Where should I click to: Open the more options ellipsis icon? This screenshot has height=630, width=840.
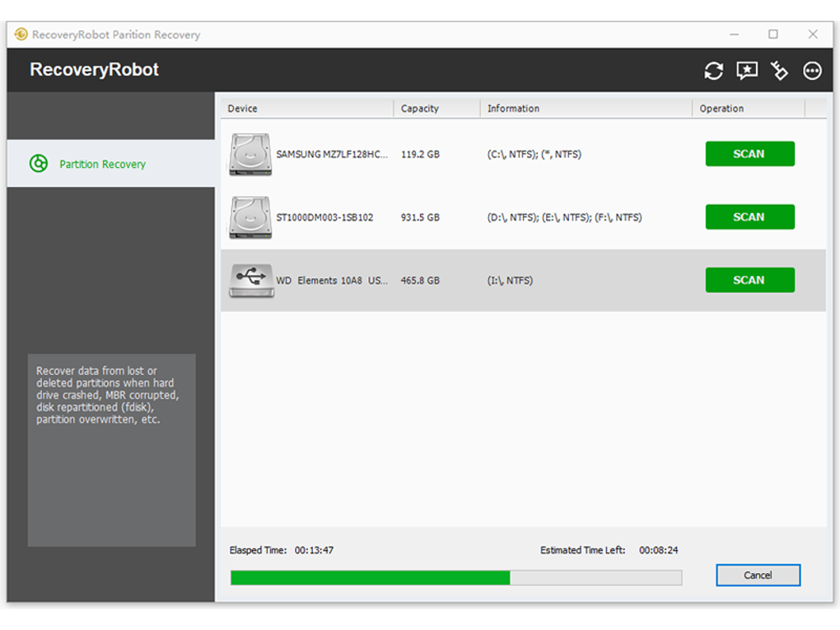tap(812, 71)
